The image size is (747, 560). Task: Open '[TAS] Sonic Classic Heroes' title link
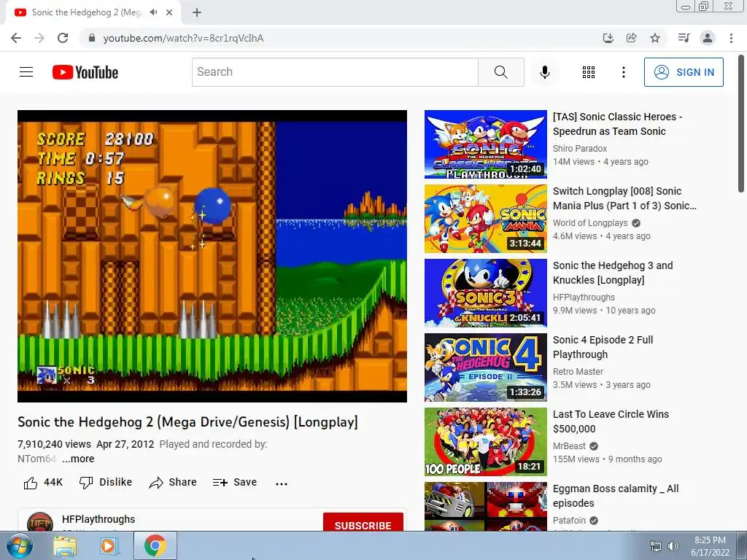[617, 124]
